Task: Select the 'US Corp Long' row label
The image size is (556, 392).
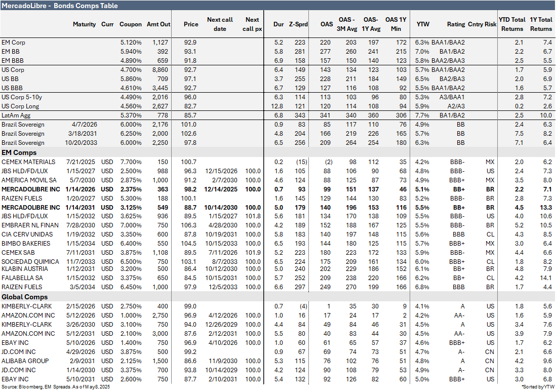Action: [20, 106]
